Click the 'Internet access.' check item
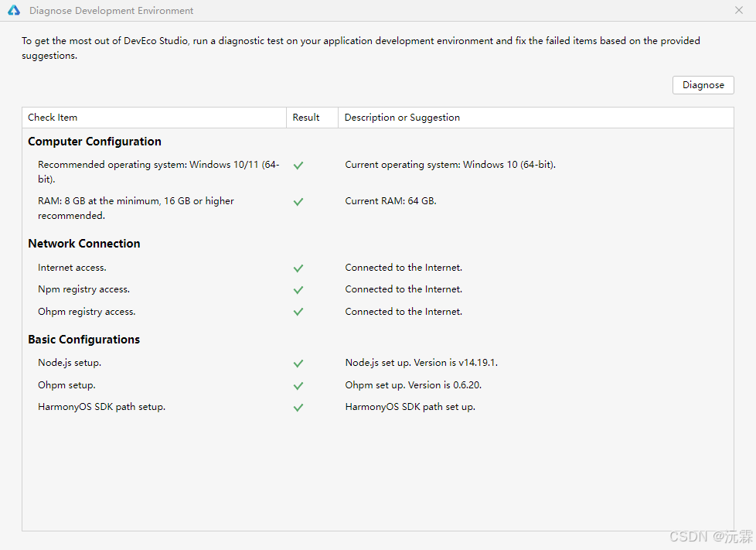 point(73,268)
